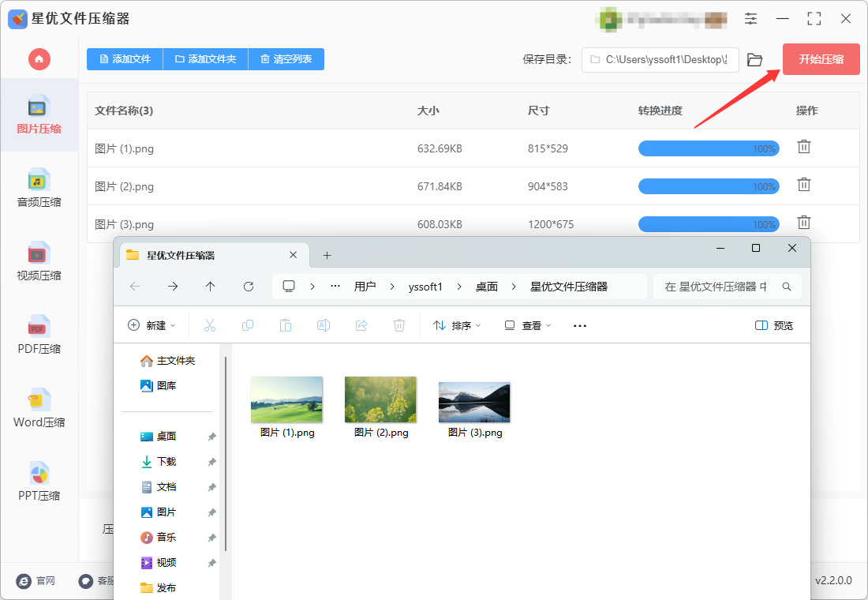This screenshot has width=868, height=600.
Task: Select 下载 in the Explorer navigation pane
Action: click(x=166, y=462)
